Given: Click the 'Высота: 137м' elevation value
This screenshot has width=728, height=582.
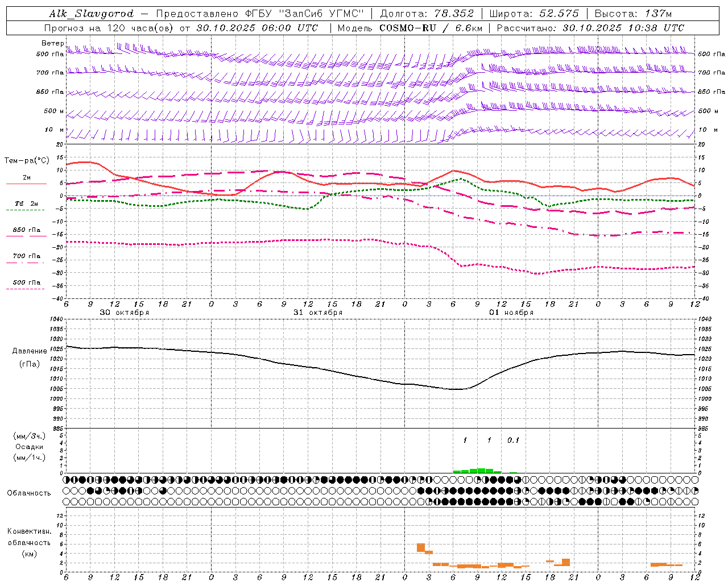Looking at the screenshot, I should [x=633, y=14].
